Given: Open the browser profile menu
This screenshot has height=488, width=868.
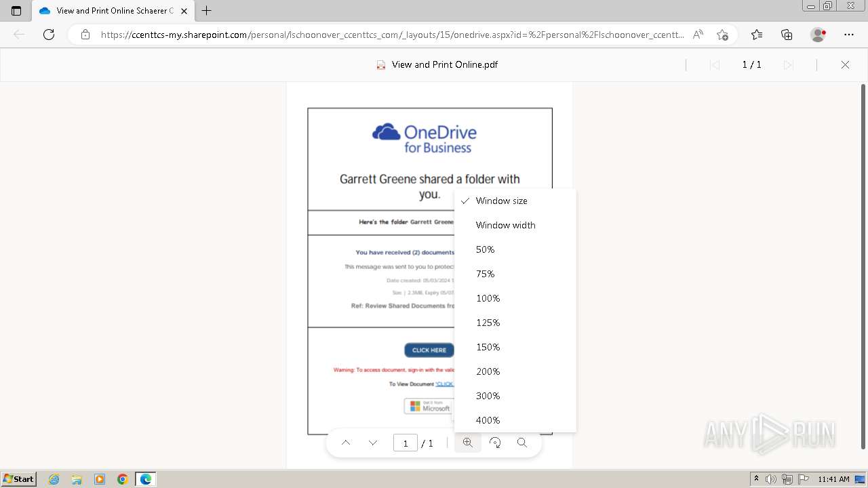Looking at the screenshot, I should (x=818, y=35).
